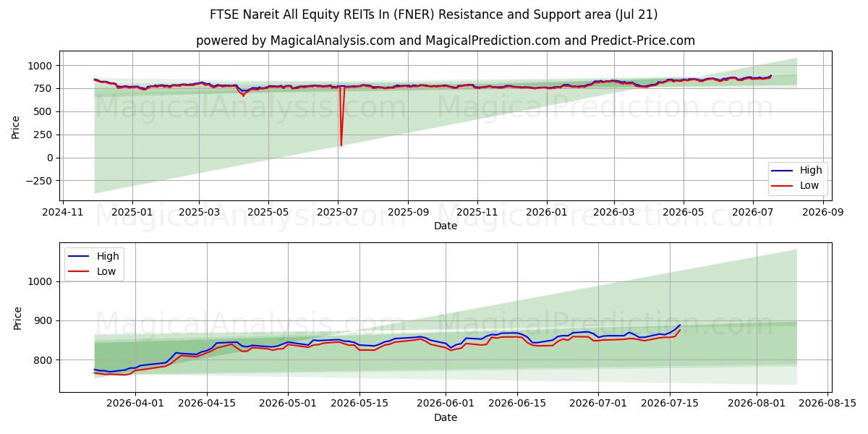Click the '2026-05-01' date tick on the bottom chart
Screen dimensions: 868x434
[289, 403]
